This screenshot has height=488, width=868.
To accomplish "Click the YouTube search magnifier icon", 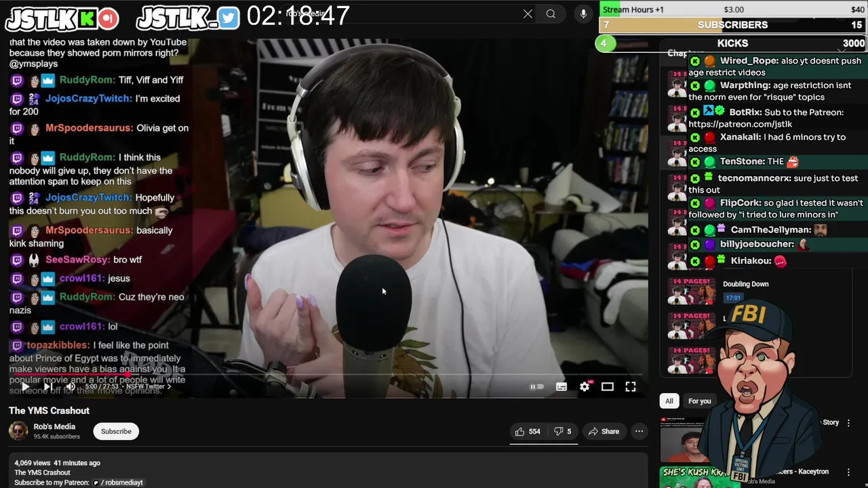I will coord(551,14).
